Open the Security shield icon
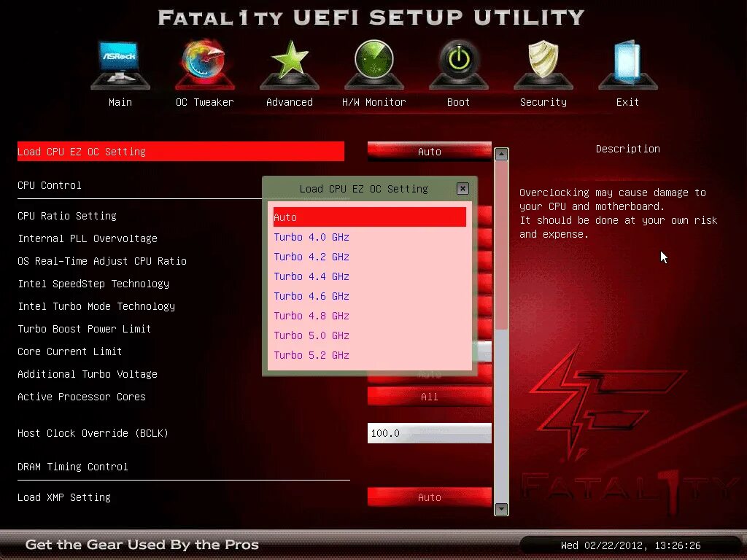The width and height of the screenshot is (747, 560). [x=543, y=64]
